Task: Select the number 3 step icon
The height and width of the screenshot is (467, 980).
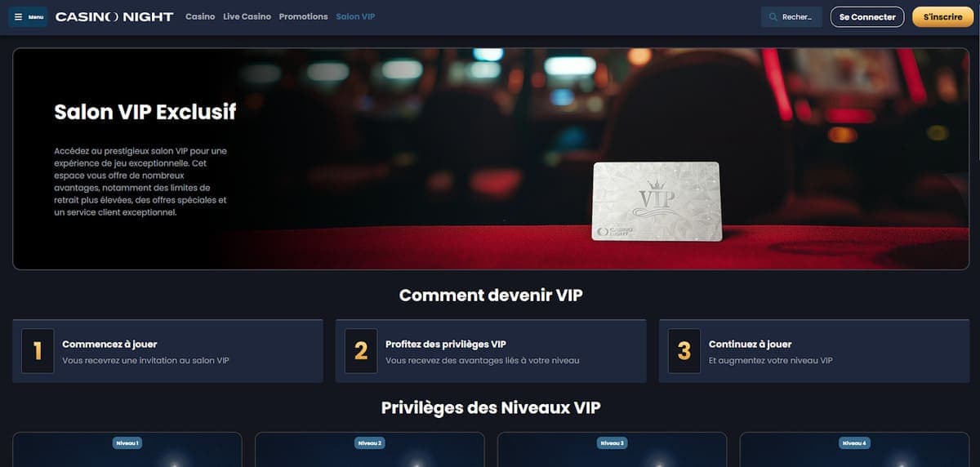Action: point(684,351)
